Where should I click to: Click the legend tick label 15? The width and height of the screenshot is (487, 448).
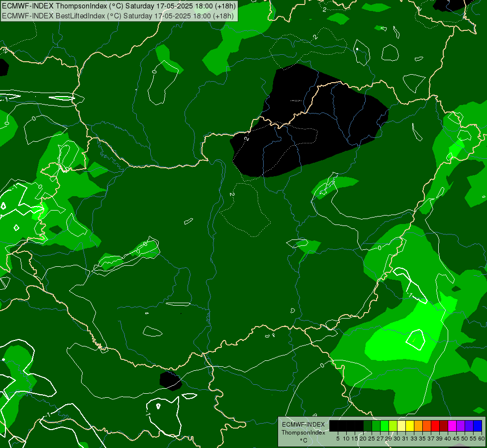pos(355,439)
